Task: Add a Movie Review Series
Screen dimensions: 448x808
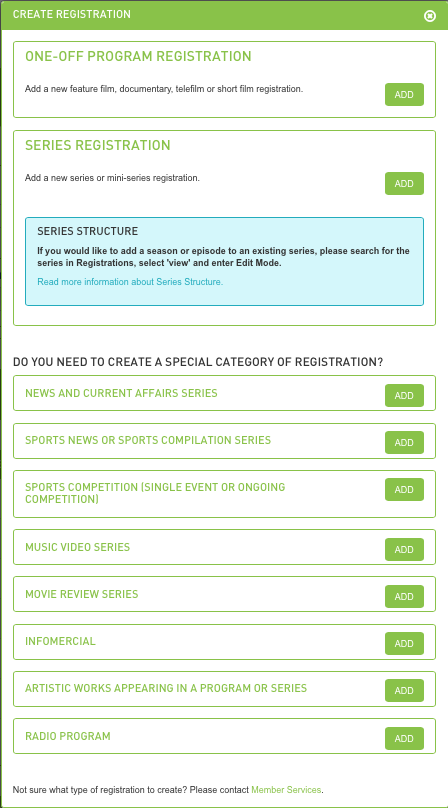Action: [404, 596]
